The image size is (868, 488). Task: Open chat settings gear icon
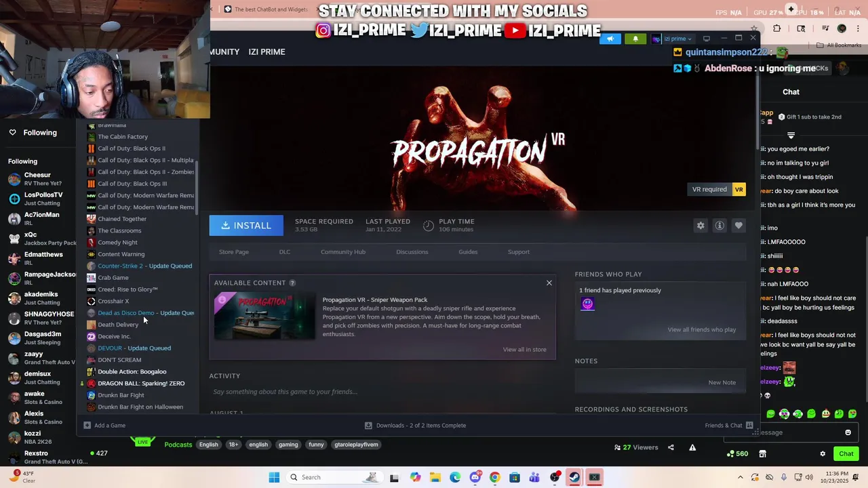[x=823, y=453]
